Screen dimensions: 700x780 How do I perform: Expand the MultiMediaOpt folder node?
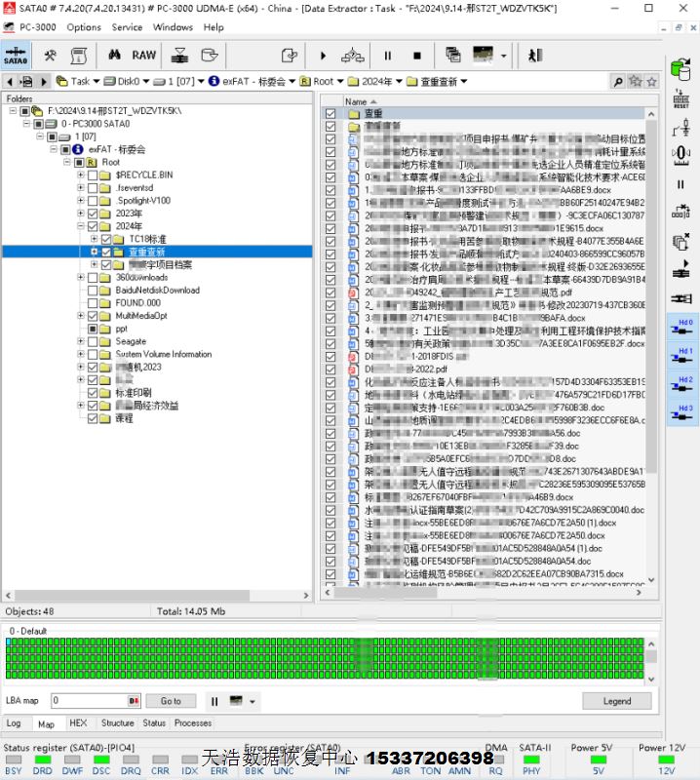tap(81, 316)
